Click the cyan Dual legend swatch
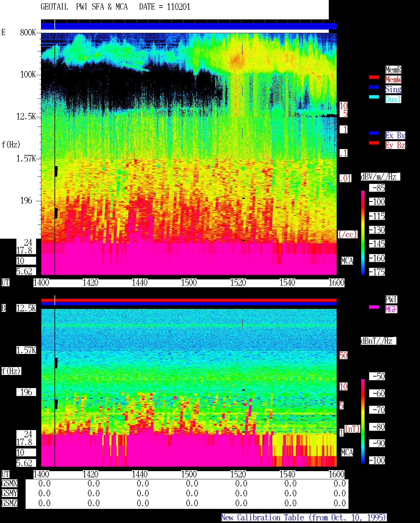 pyautogui.click(x=374, y=97)
